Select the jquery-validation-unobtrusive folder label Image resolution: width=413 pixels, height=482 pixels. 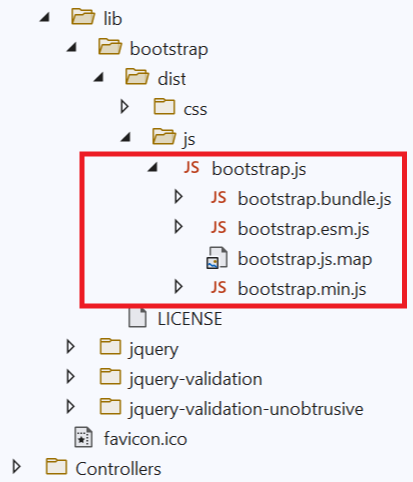point(246,410)
